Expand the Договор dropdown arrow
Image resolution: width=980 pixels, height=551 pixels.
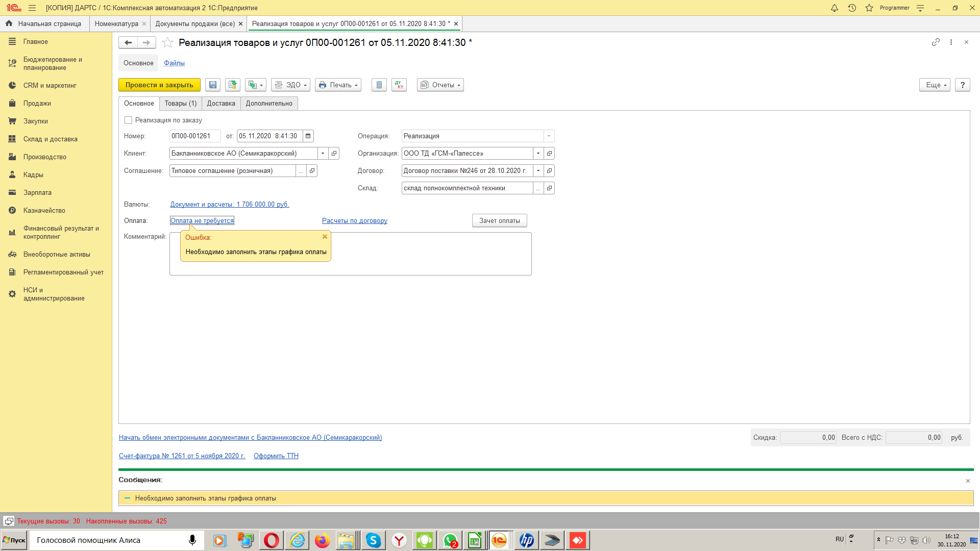point(538,171)
